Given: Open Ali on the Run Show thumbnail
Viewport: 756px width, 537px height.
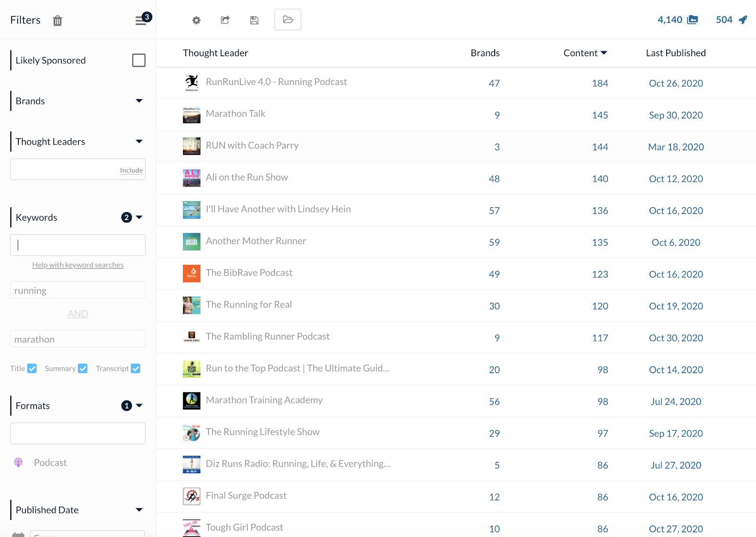Looking at the screenshot, I should pos(191,178).
